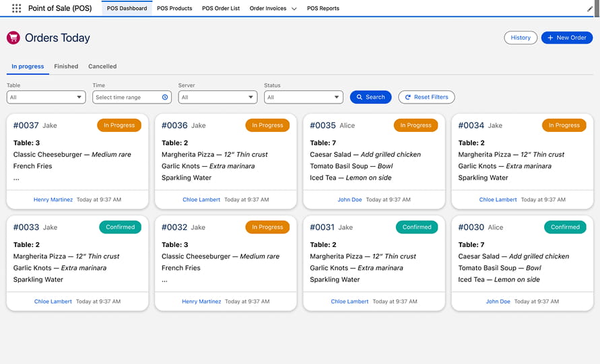
Task: Click the History button
Action: point(521,38)
